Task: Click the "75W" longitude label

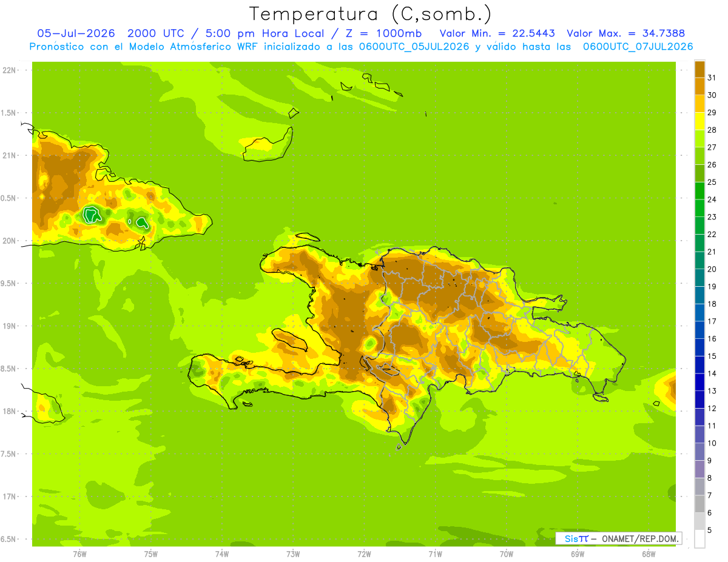Action: click(151, 554)
